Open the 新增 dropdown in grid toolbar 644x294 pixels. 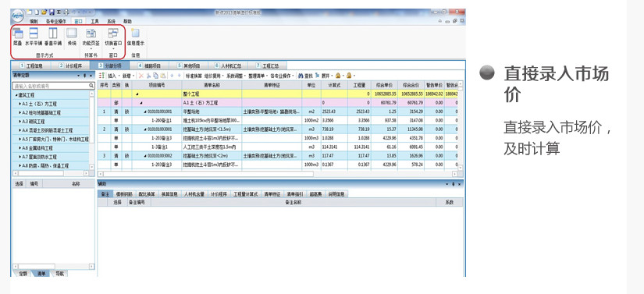128,76
